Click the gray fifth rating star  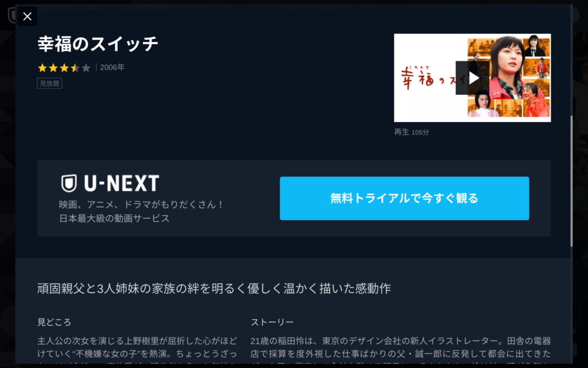coord(86,68)
